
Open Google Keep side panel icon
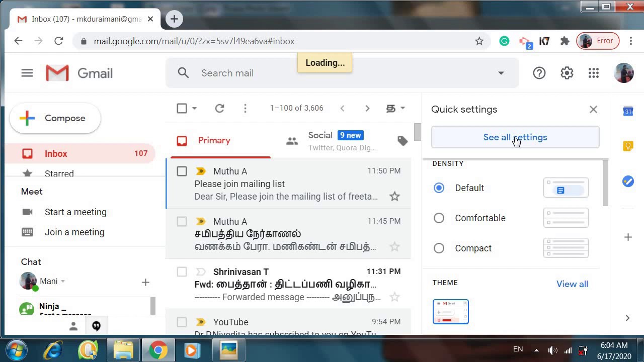click(x=628, y=146)
